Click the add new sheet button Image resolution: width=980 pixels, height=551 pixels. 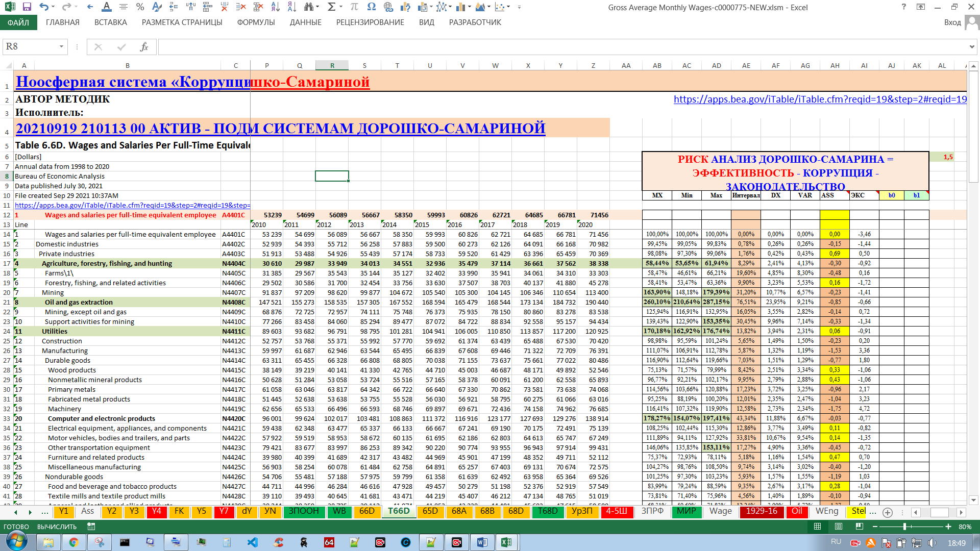(888, 512)
